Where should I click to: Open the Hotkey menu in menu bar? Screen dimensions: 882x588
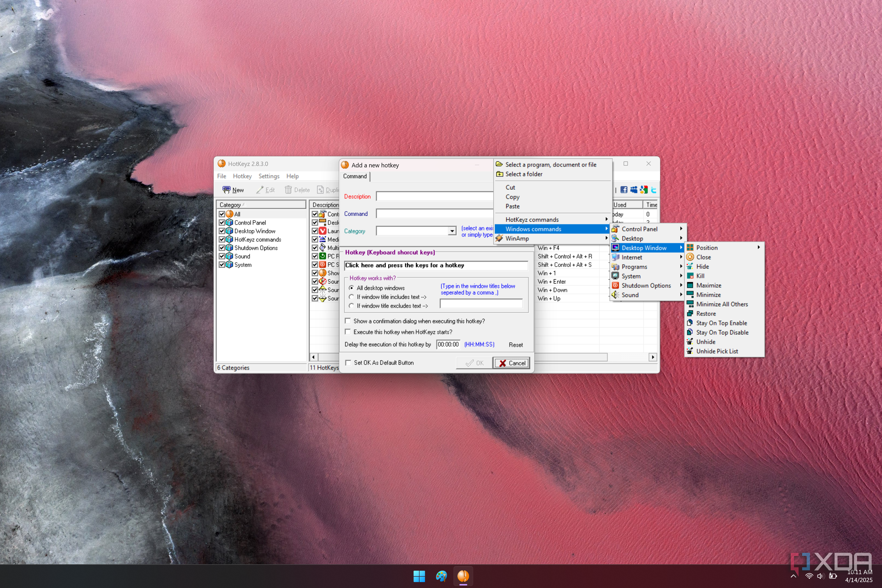242,176
